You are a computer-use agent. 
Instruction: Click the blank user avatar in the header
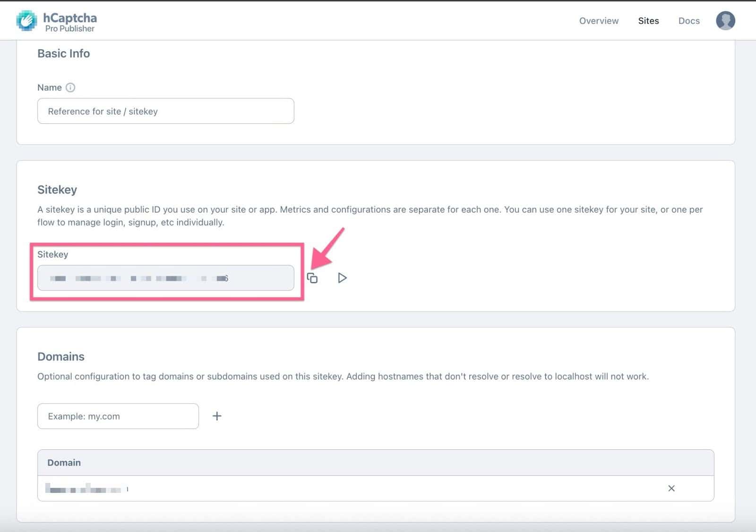(x=725, y=20)
